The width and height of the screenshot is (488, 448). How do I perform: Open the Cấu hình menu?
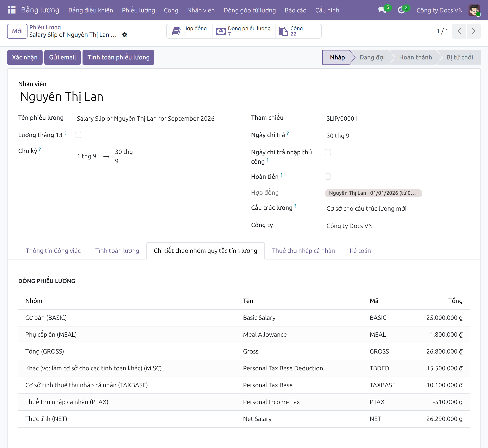pyautogui.click(x=327, y=10)
